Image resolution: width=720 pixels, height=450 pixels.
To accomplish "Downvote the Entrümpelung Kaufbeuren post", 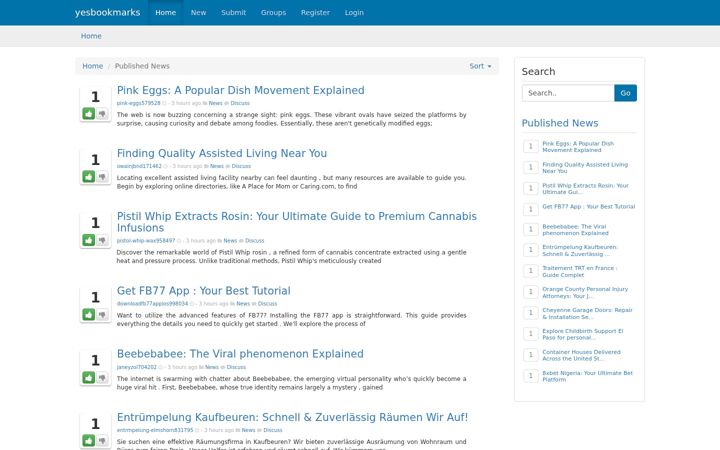I will point(102,441).
